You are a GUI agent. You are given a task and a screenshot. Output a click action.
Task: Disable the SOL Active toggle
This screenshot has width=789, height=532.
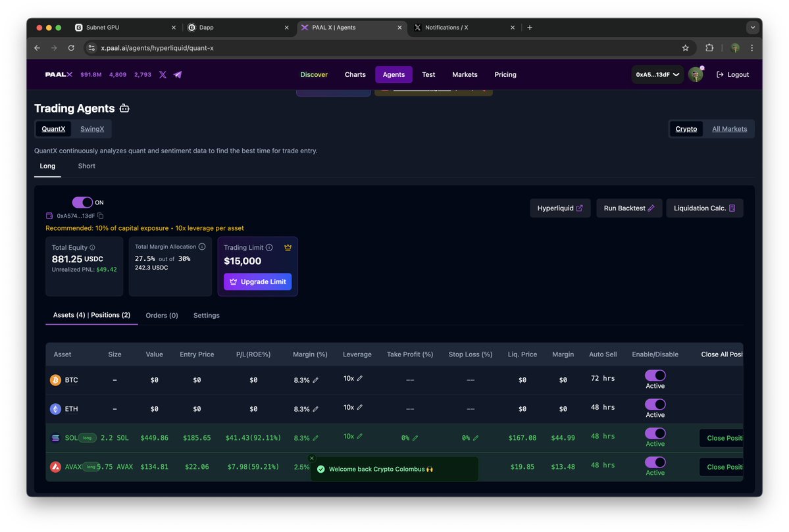pyautogui.click(x=655, y=433)
